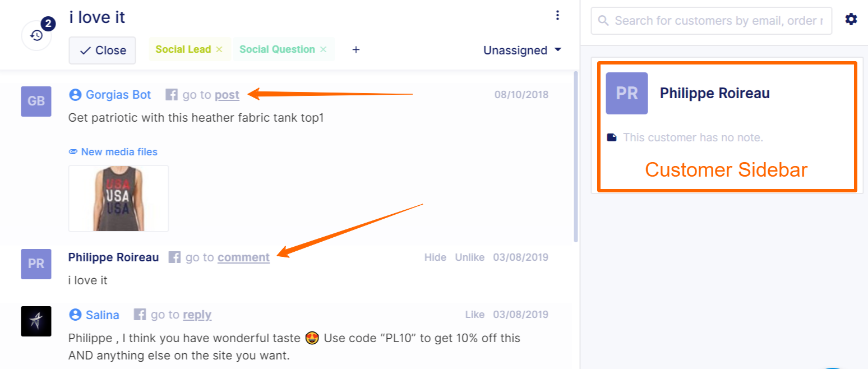Click the Facebook icon beside Gorgias Bot
Screen dimensions: 868x369
point(172,95)
